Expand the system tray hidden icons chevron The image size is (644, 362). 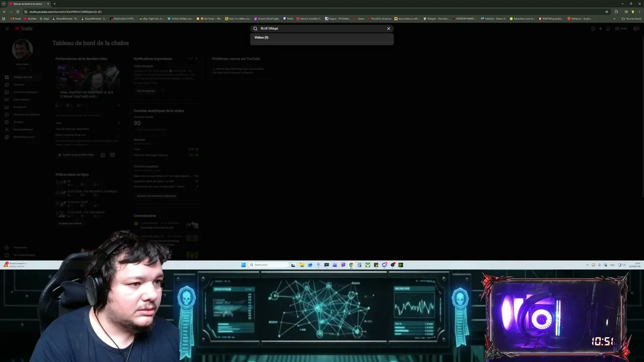pyautogui.click(x=587, y=265)
